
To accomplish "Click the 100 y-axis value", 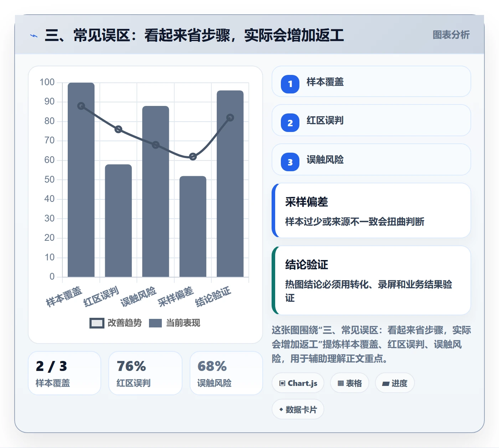I will tap(47, 82).
